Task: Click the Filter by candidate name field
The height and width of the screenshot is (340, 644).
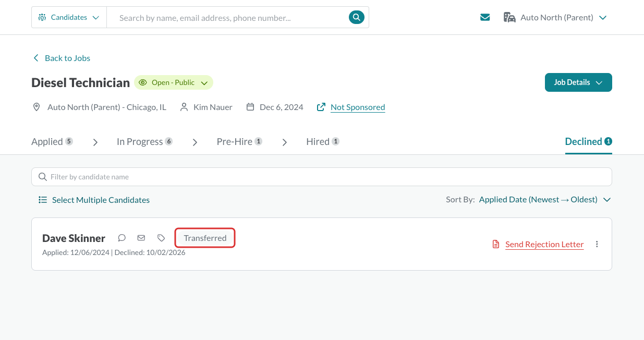Action: click(x=322, y=177)
